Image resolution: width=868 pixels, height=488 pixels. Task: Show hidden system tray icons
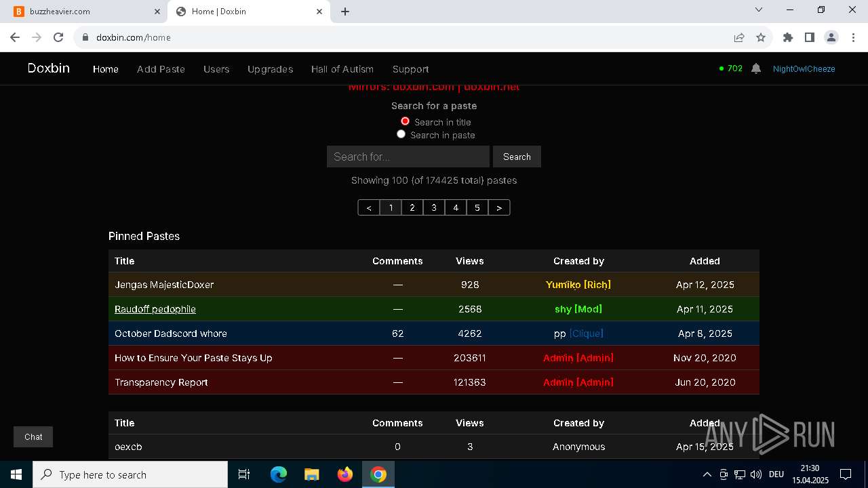click(707, 474)
